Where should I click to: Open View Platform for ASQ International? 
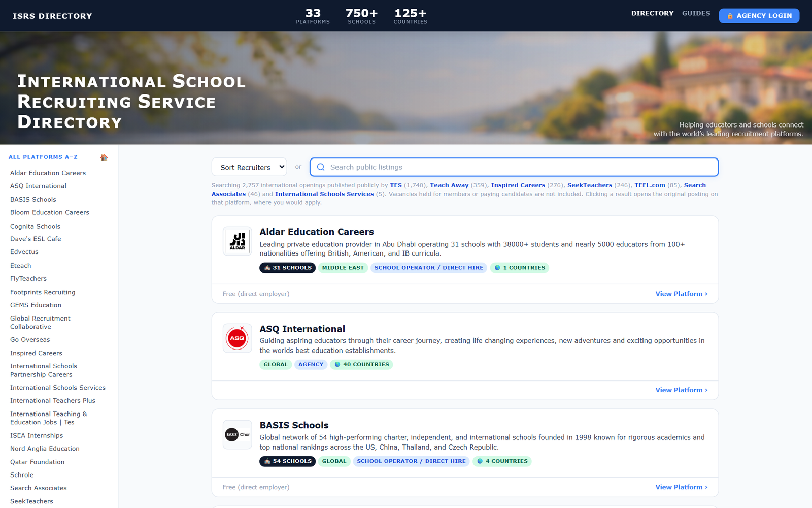(x=681, y=390)
